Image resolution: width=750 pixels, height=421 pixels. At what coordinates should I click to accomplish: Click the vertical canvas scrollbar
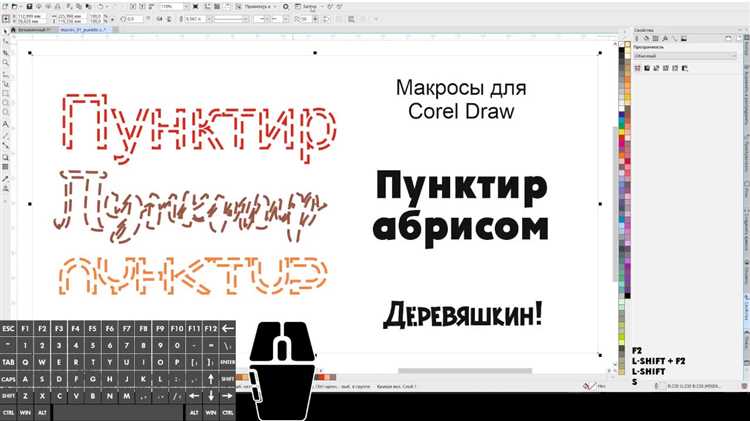615,205
